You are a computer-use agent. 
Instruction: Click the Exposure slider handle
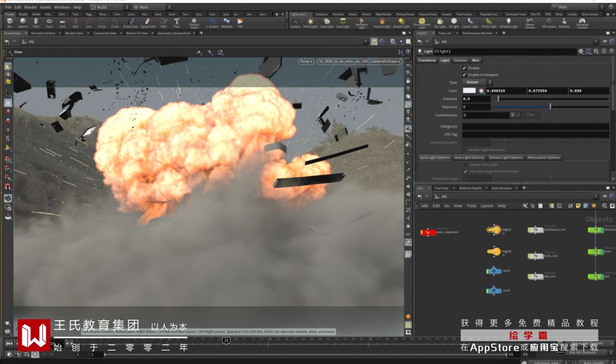(550, 107)
